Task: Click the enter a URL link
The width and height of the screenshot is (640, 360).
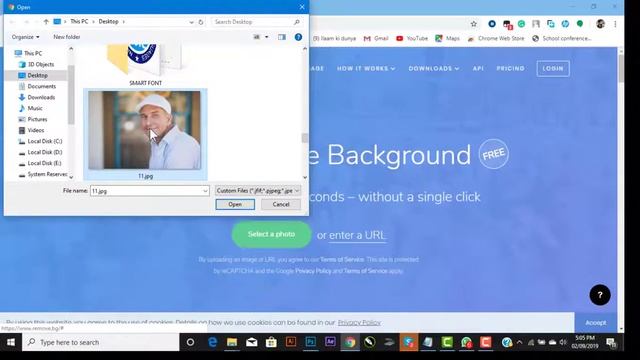Action: [357, 236]
